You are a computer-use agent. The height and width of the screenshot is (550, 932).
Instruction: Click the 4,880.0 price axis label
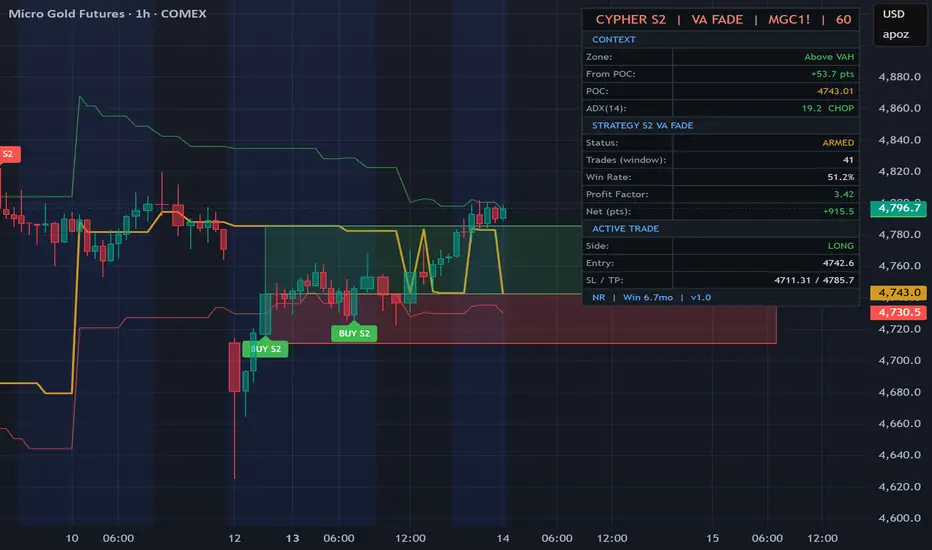(899, 77)
